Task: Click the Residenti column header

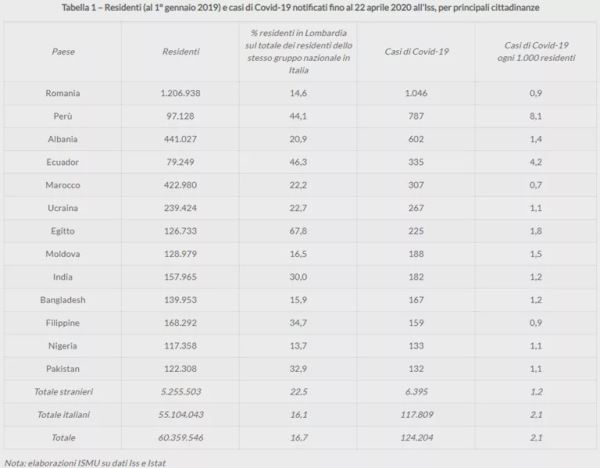Action: coord(181,52)
